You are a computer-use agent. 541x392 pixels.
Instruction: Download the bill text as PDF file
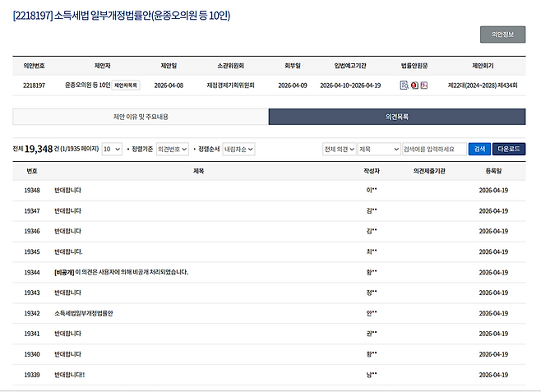[x=424, y=85]
